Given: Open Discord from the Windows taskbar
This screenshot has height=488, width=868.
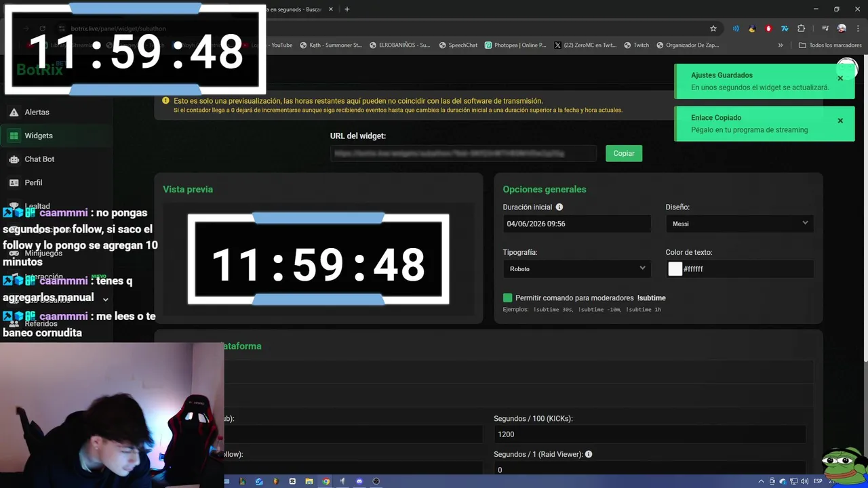Looking at the screenshot, I should tap(359, 481).
